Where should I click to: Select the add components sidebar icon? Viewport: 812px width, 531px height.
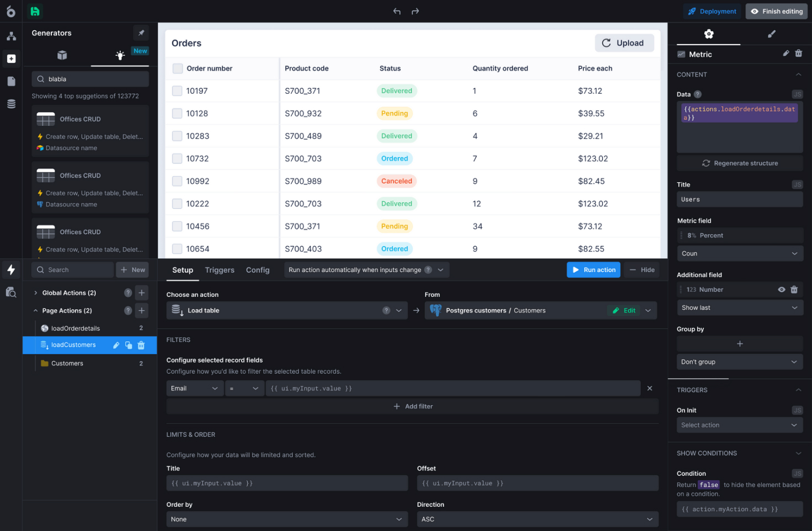11,59
